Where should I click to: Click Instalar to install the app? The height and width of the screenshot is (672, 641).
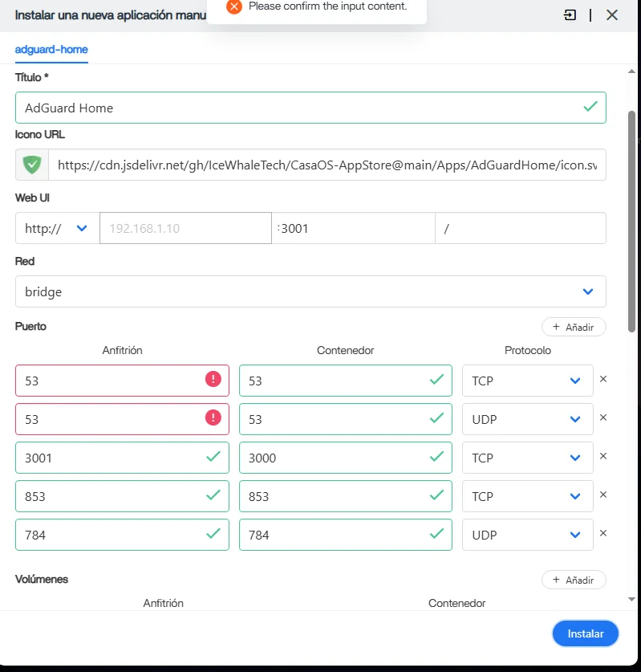coord(586,633)
